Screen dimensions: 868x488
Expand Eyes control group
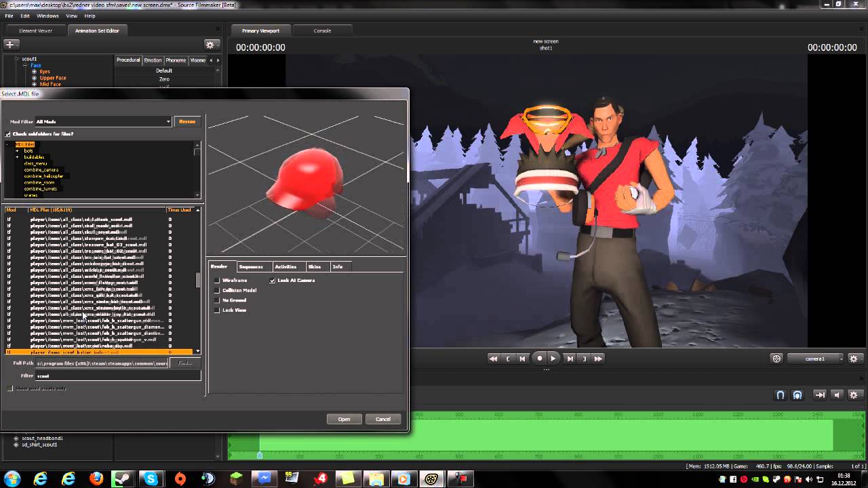click(34, 71)
